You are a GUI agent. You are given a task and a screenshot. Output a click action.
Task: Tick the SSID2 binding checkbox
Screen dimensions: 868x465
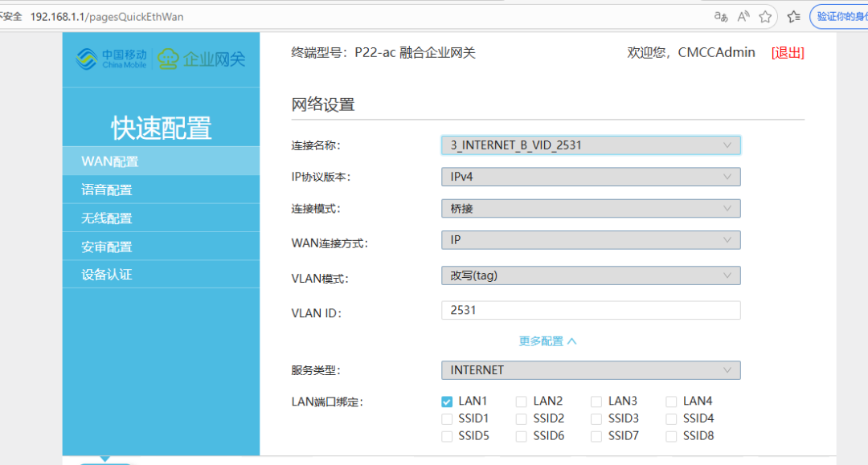pos(521,419)
